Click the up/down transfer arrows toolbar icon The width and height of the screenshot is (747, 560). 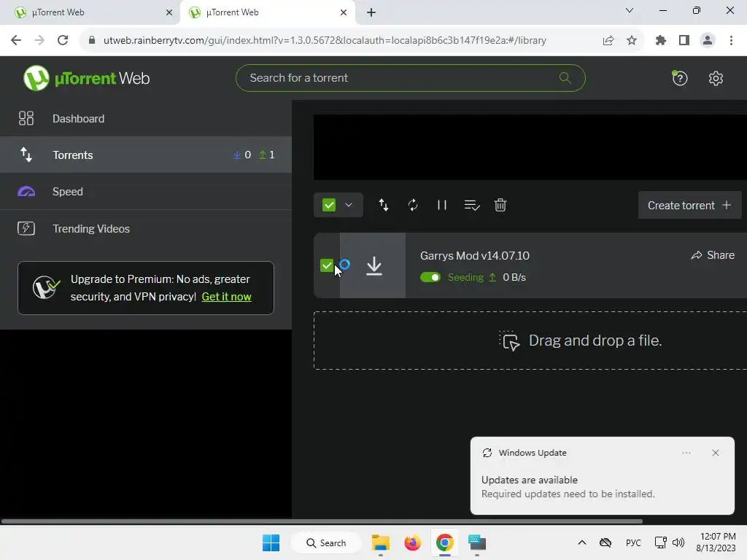[384, 205]
